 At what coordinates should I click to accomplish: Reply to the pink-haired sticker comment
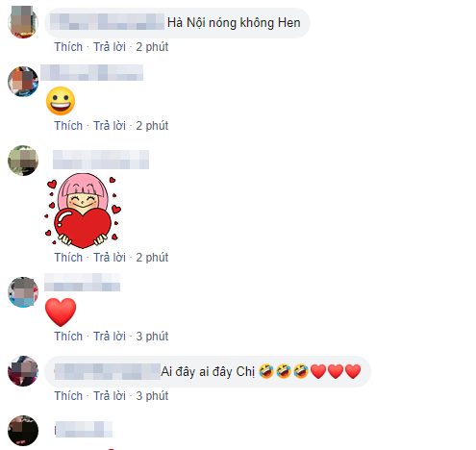110,258
